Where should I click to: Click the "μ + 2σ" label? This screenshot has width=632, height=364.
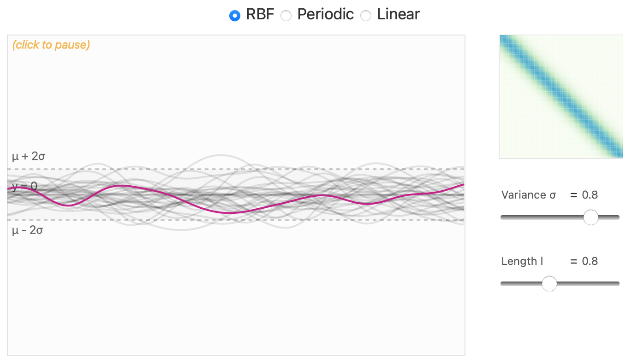pos(29,157)
